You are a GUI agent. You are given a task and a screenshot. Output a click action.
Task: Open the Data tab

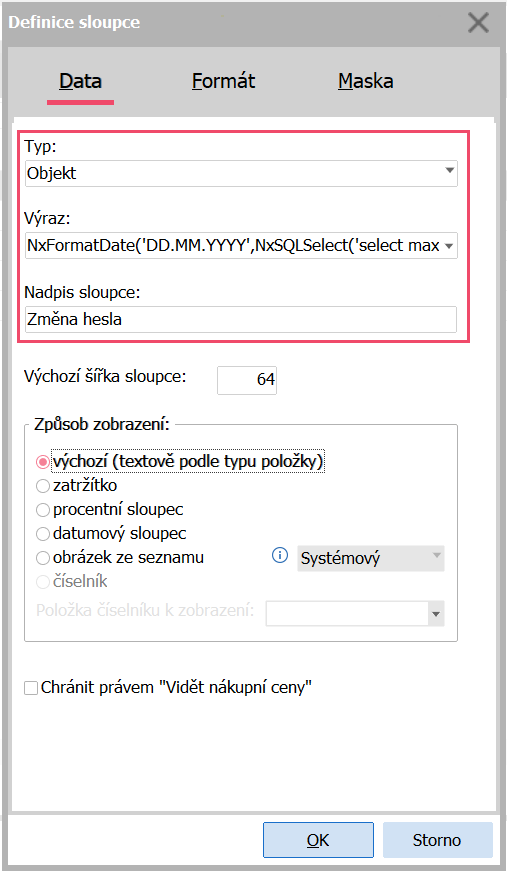click(81, 81)
